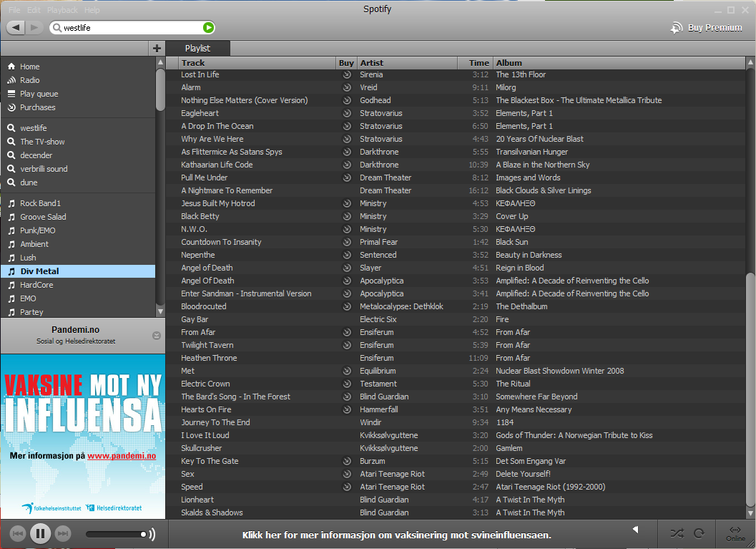Open the saved search 'dune'
The image size is (756, 549).
(x=29, y=183)
